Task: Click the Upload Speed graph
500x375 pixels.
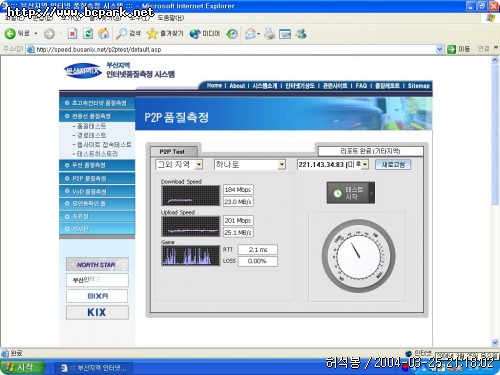Action: (191, 226)
